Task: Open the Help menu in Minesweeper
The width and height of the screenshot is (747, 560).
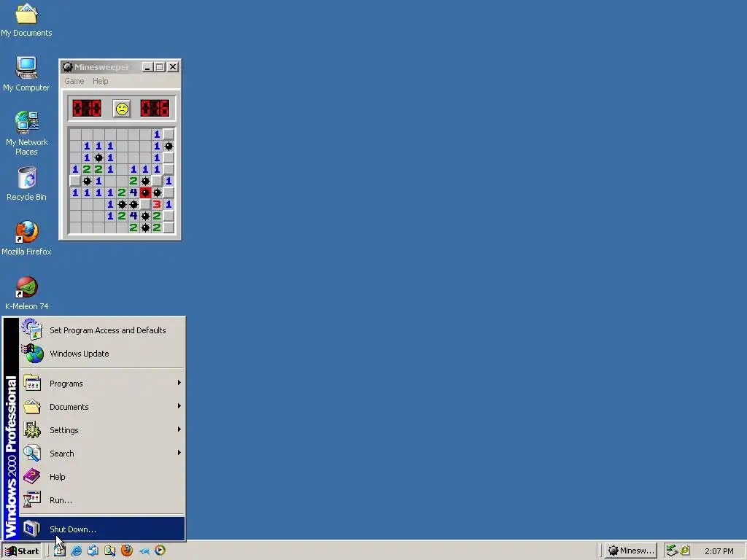Action: click(100, 81)
